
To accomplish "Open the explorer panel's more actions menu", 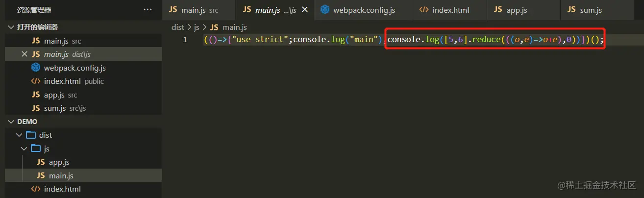I will [x=148, y=9].
